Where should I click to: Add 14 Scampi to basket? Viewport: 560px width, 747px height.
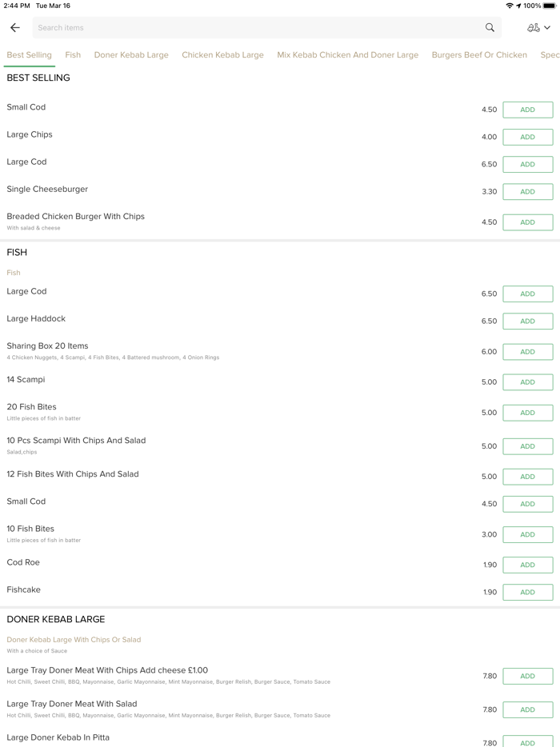[x=527, y=382]
